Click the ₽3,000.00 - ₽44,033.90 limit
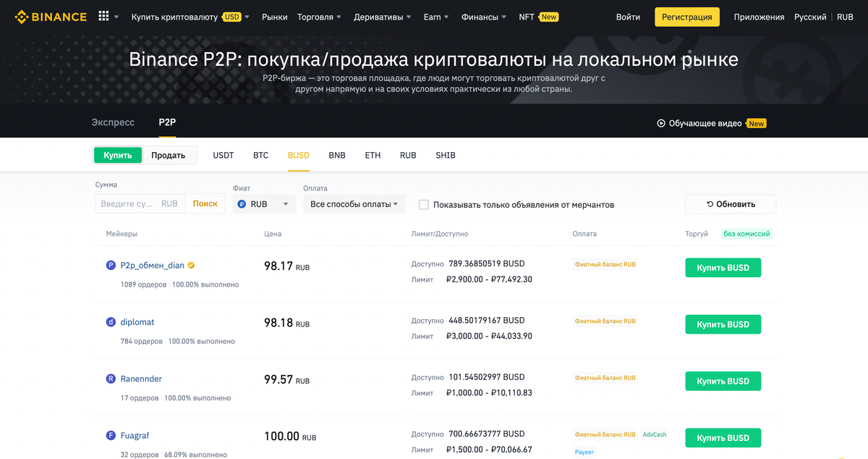The width and height of the screenshot is (868, 459). [489, 336]
